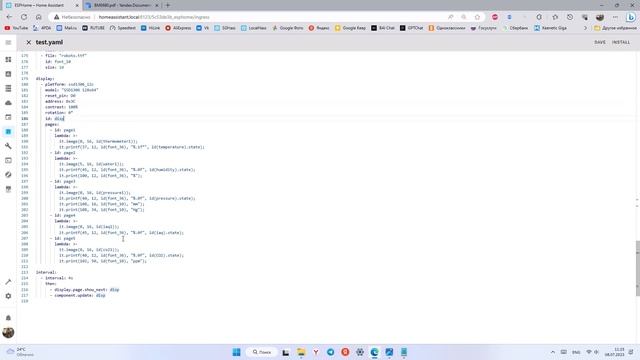Select the highlighted ESPHome sidebar icon
Image resolution: width=640 pixels, height=360 pixels.
pyautogui.click(x=8, y=131)
